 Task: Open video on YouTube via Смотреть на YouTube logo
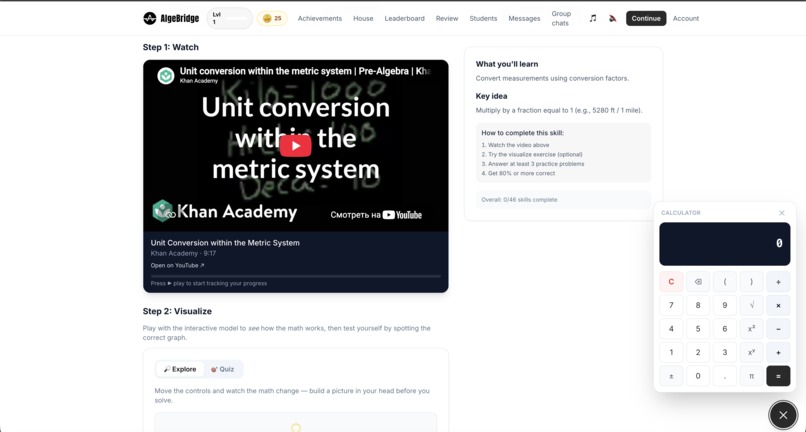coord(376,215)
